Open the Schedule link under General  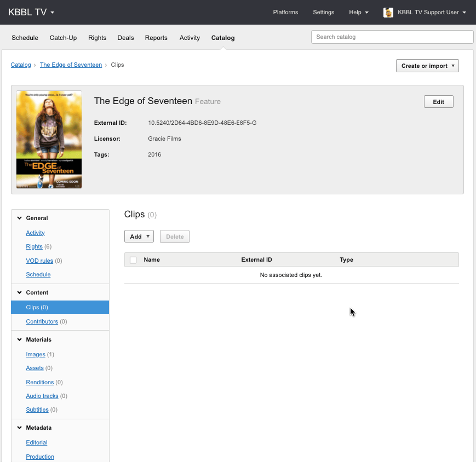point(38,274)
